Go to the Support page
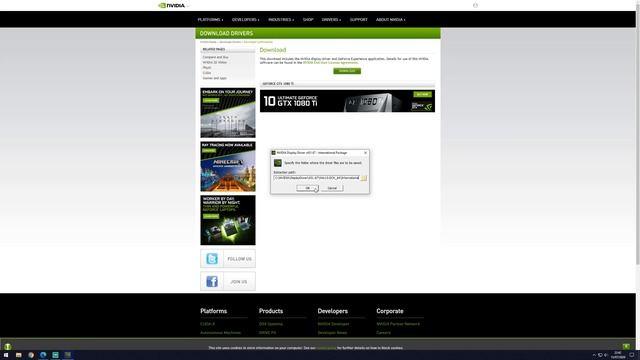640x360 pixels. (358, 20)
